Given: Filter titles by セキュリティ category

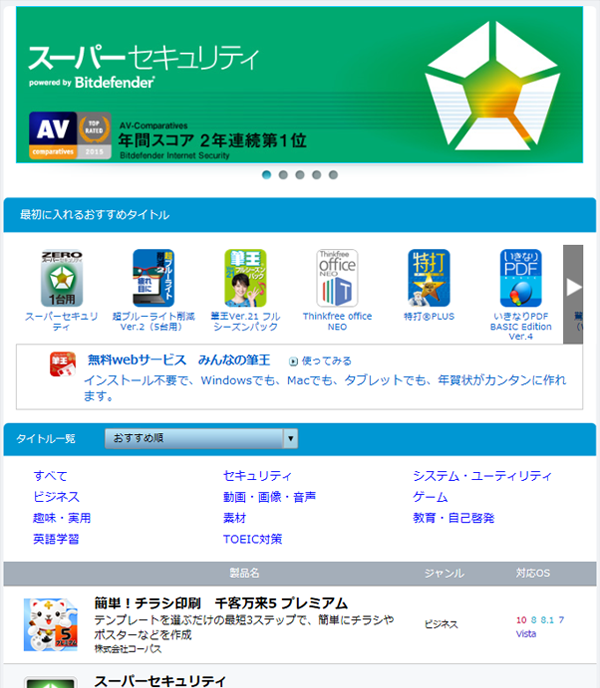Looking at the screenshot, I should [257, 476].
